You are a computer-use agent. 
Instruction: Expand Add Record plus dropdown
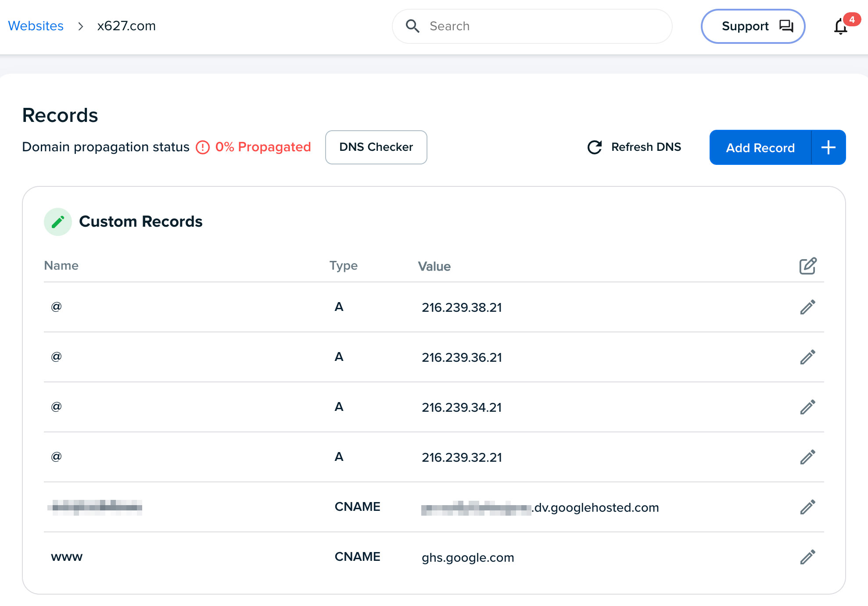(828, 147)
